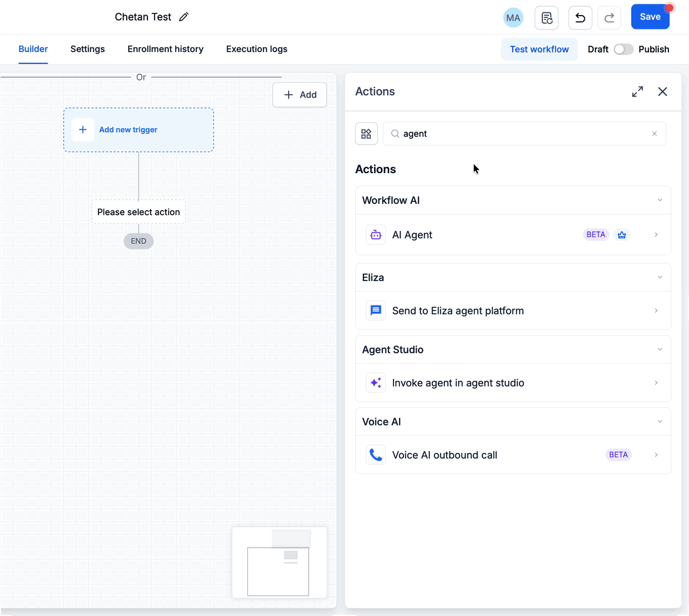Collapse the Agent Studio section

[x=660, y=349]
